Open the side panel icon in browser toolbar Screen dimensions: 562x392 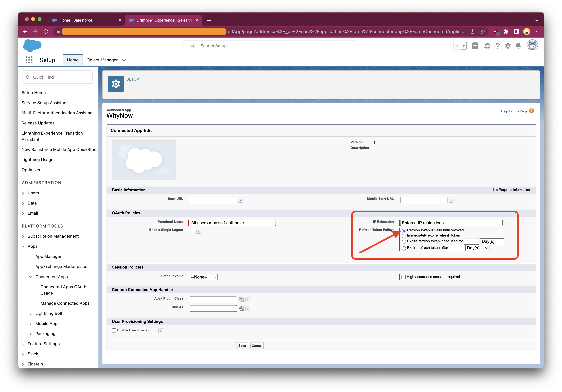pos(516,32)
